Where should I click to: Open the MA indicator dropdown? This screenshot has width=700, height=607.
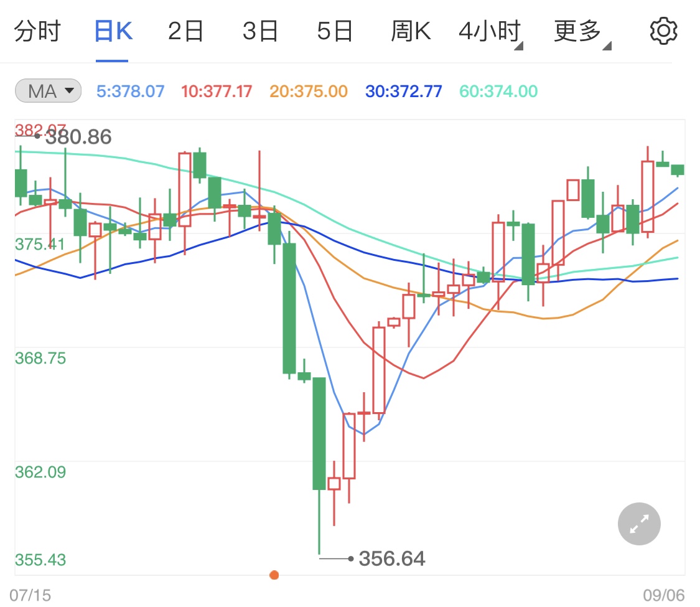[47, 90]
